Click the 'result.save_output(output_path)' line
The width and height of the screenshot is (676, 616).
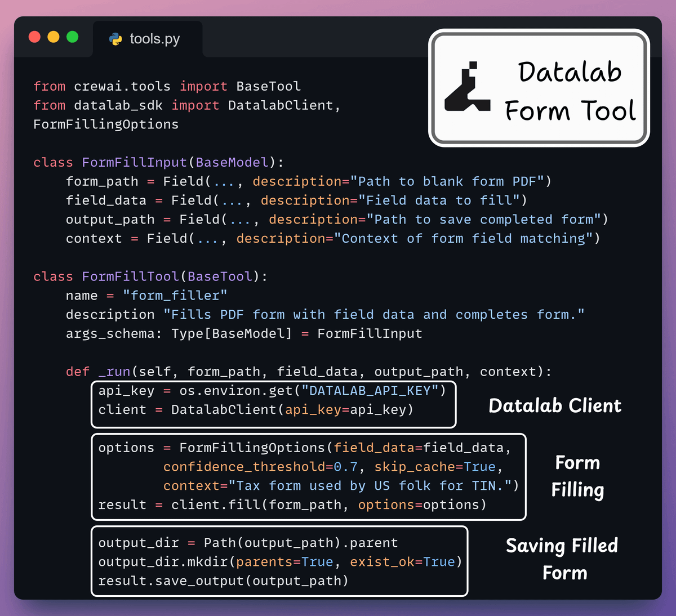[x=223, y=581]
